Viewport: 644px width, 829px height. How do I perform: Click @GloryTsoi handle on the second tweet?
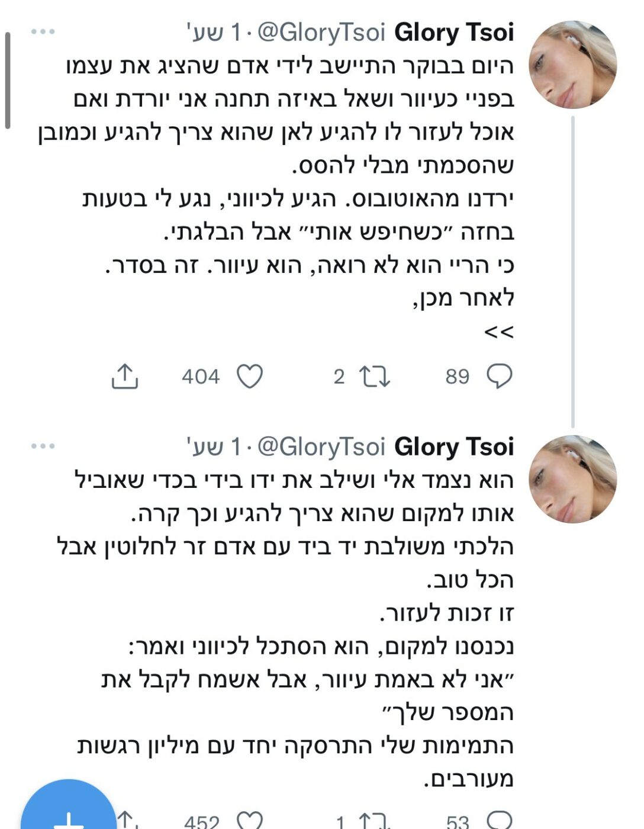pyautogui.click(x=321, y=446)
